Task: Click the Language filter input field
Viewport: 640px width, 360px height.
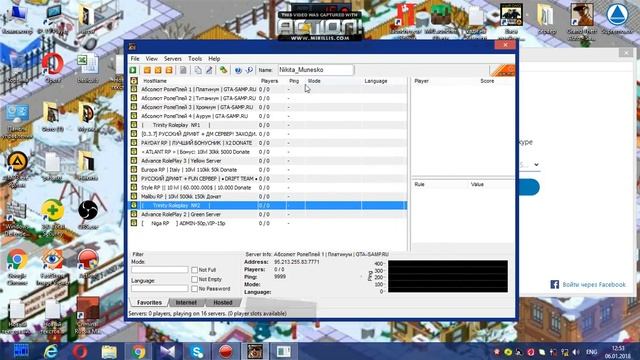Action: click(x=160, y=289)
